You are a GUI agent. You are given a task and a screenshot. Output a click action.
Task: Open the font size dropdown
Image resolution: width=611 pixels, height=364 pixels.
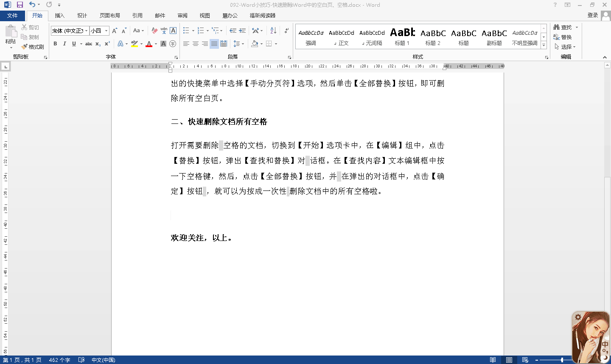[105, 31]
